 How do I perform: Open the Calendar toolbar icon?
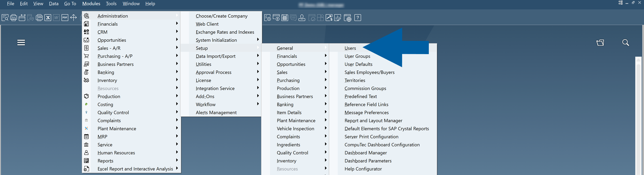[285, 18]
